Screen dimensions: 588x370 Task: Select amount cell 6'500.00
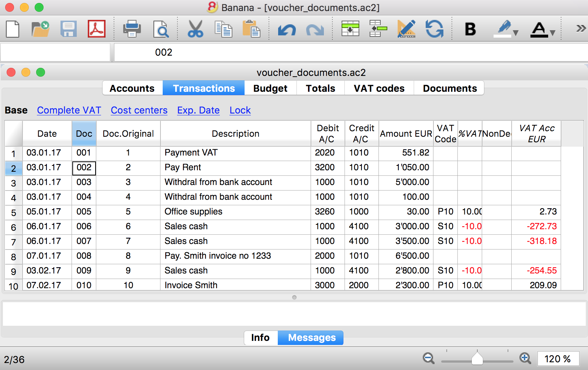(406, 256)
